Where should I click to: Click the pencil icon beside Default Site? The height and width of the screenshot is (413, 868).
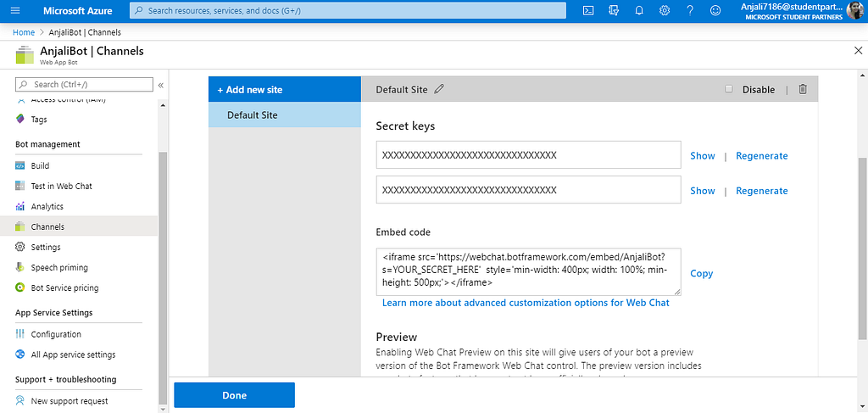(439, 89)
